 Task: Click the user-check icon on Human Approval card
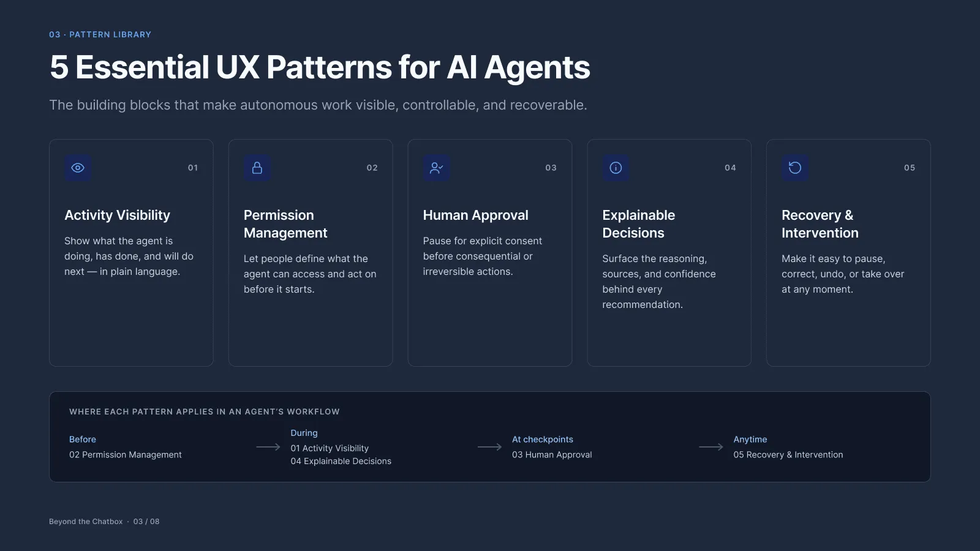tap(437, 168)
